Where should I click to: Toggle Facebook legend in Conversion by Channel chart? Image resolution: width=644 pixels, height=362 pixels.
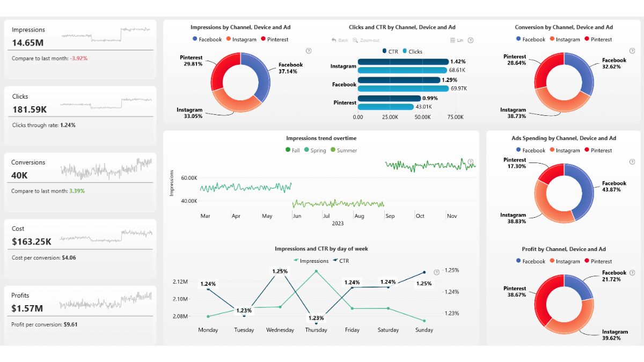point(531,39)
